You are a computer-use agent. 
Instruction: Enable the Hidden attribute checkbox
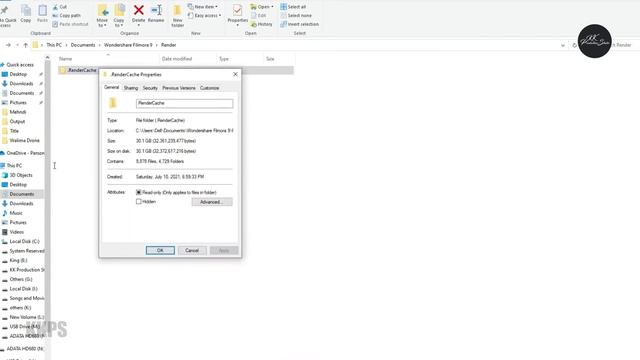click(x=139, y=202)
